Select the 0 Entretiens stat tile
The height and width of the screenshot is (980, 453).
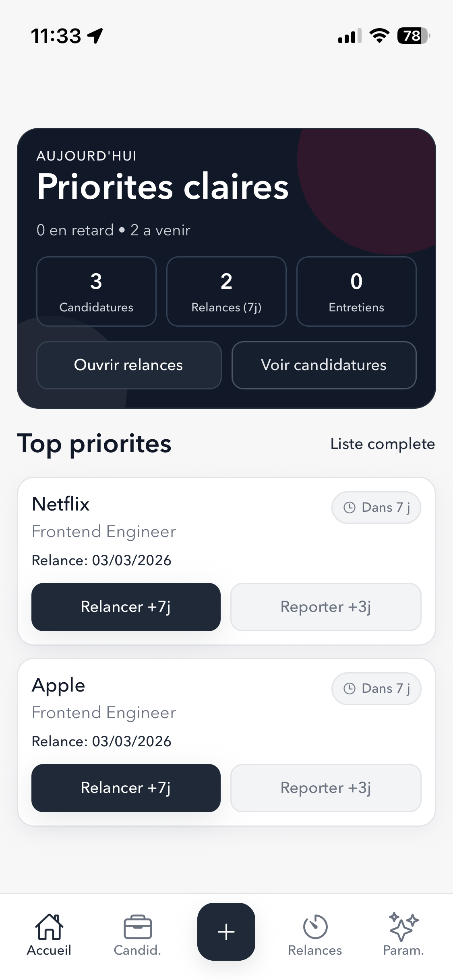(356, 291)
